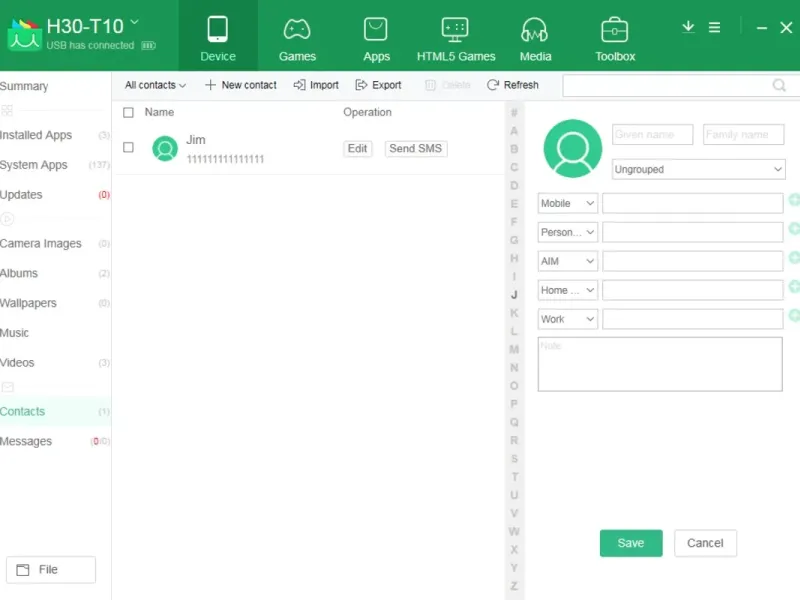The image size is (800, 600).
Task: Click the Refresh button
Action: click(x=513, y=85)
